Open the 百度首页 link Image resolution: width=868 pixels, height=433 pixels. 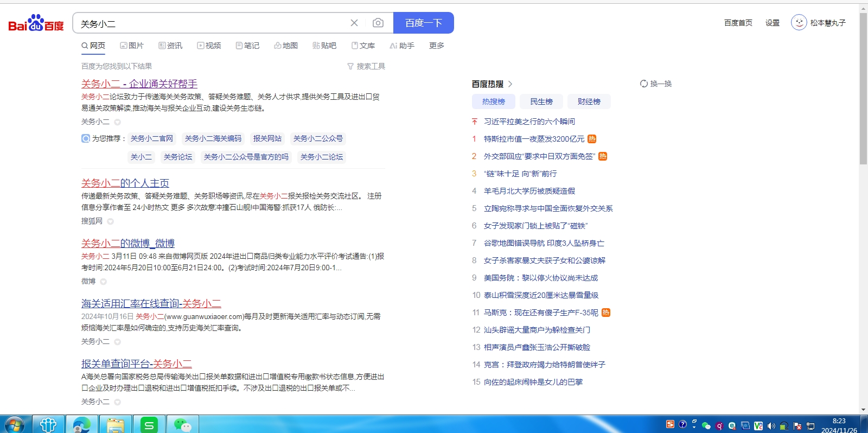tap(738, 23)
